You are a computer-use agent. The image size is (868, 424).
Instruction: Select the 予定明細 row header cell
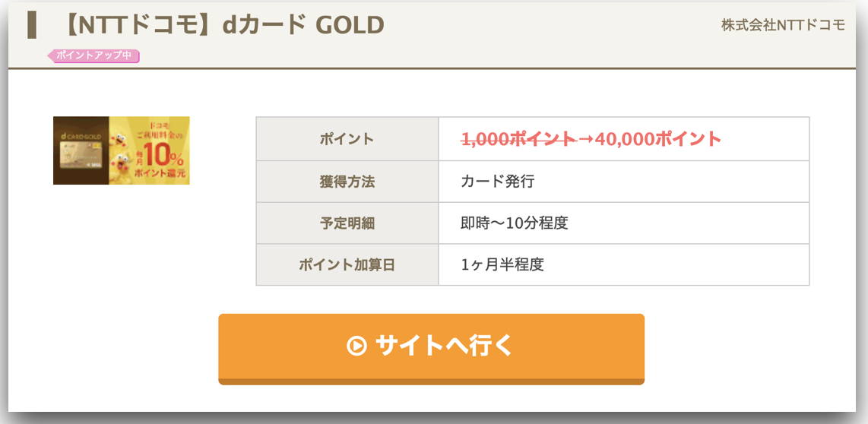click(347, 223)
